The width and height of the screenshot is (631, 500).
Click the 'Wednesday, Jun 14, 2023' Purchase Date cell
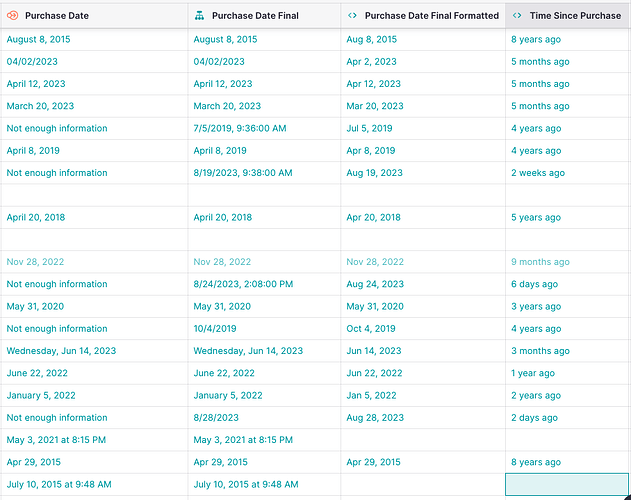pos(94,351)
